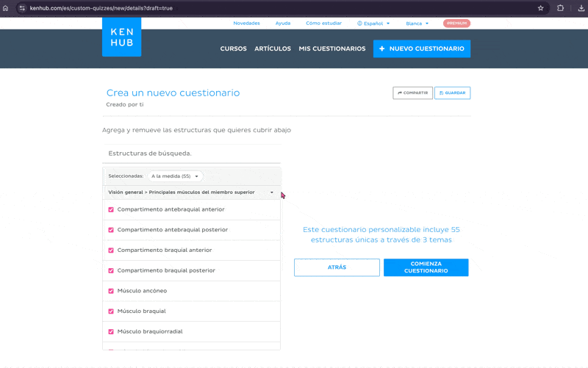Image resolution: width=588 pixels, height=368 pixels.
Task: Click the Estructuras de búsqueda search field
Action: click(191, 154)
